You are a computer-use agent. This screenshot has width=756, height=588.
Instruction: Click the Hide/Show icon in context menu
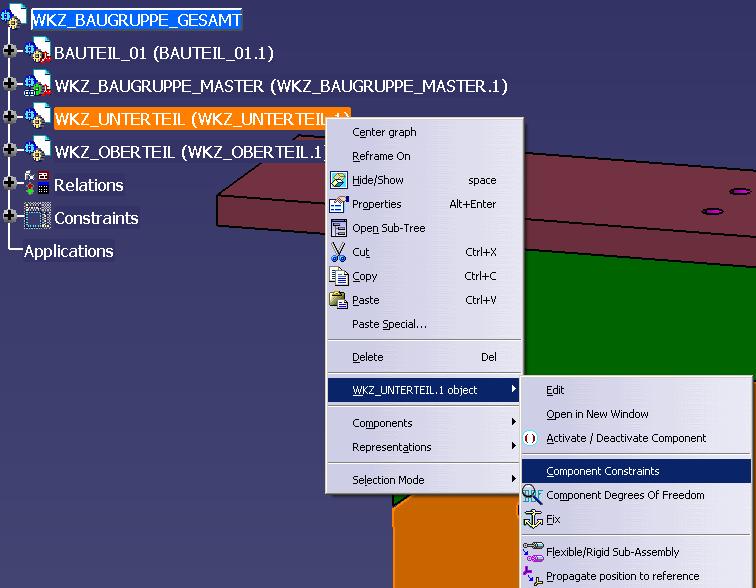pos(338,180)
